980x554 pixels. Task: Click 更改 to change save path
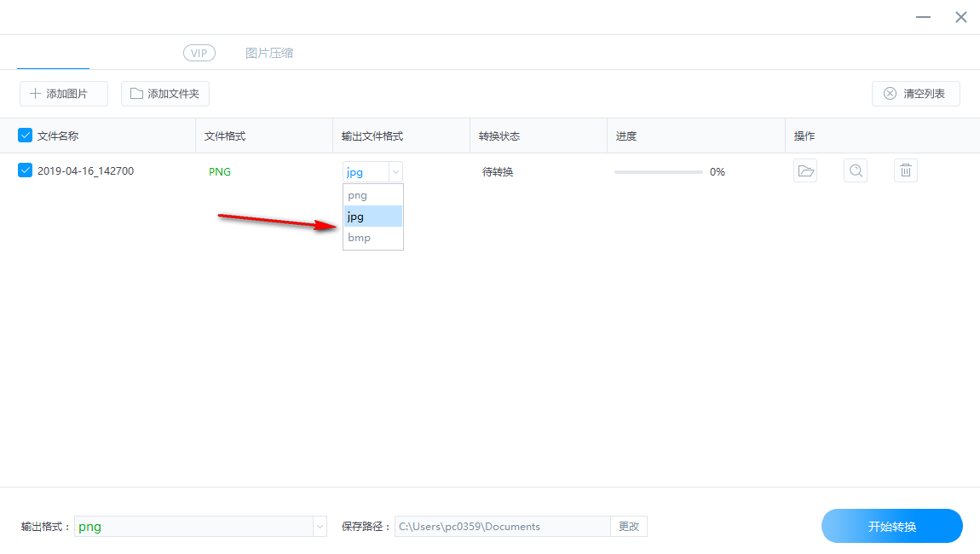pos(629,526)
